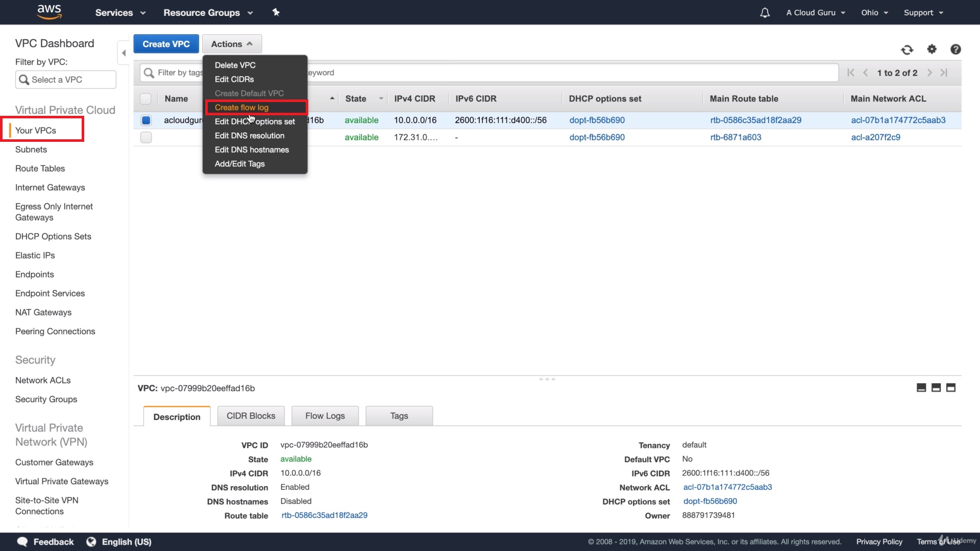Image resolution: width=980 pixels, height=551 pixels.
Task: Click the AWS logo
Action: [50, 12]
